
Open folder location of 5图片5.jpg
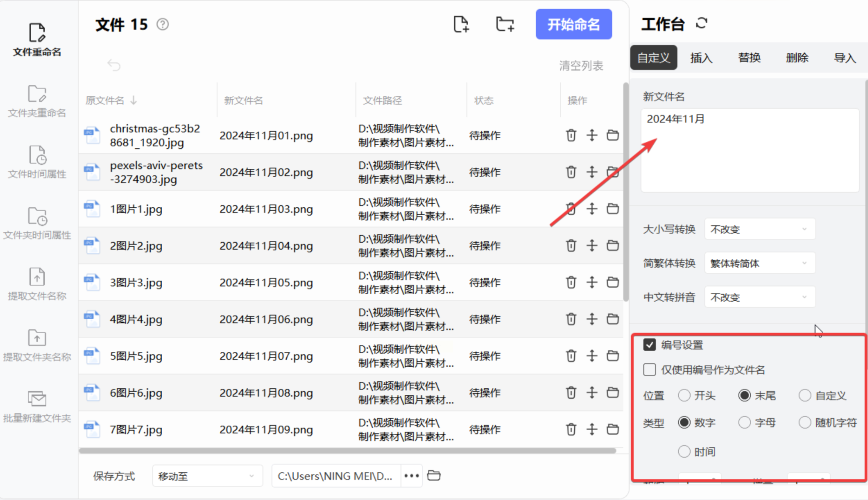click(x=612, y=356)
